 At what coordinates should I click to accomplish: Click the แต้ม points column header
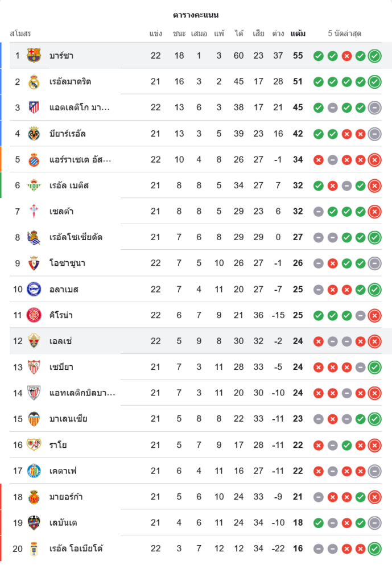coord(298,34)
